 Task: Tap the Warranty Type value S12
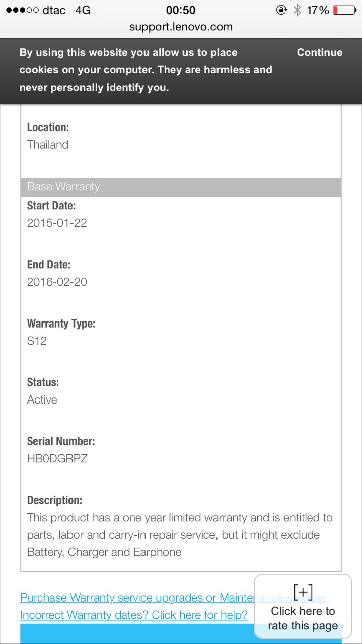(x=37, y=341)
